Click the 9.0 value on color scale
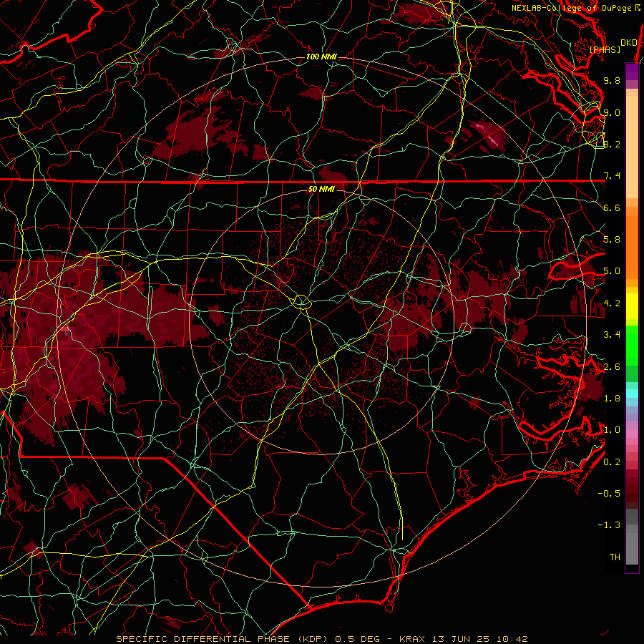 pyautogui.click(x=612, y=112)
